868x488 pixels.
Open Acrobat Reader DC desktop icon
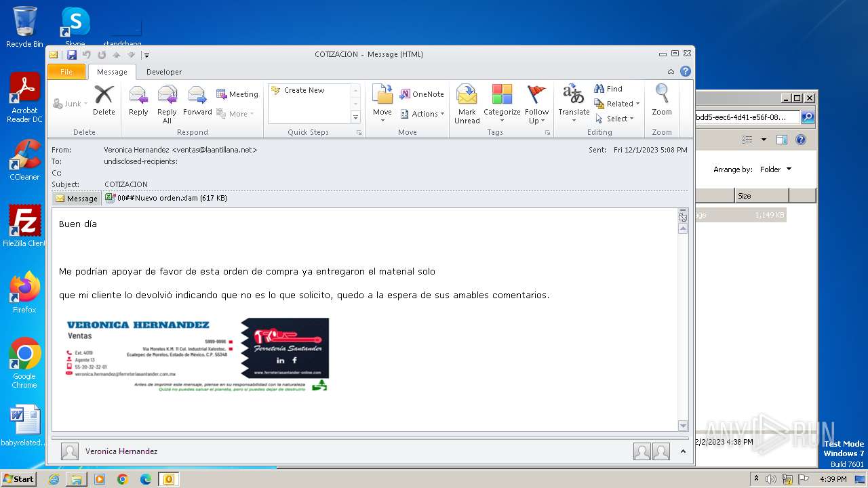coord(24,98)
